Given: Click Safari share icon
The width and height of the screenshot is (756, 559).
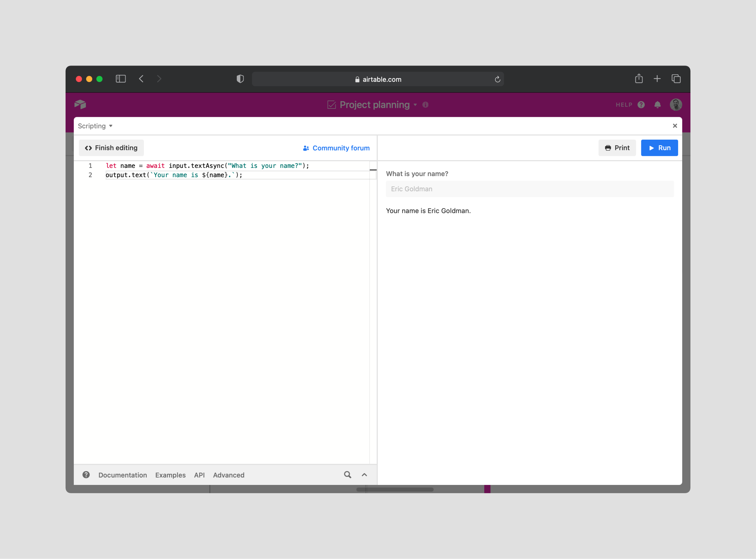Looking at the screenshot, I should 638,79.
